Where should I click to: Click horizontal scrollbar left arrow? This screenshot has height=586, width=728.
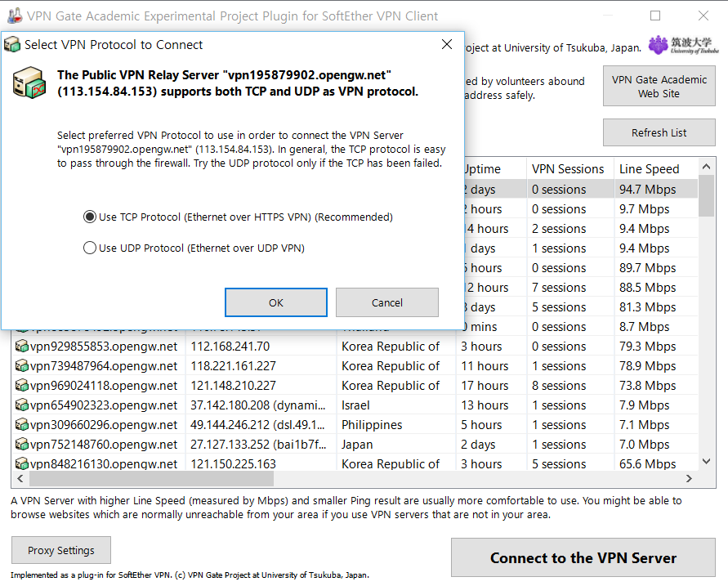[20, 478]
